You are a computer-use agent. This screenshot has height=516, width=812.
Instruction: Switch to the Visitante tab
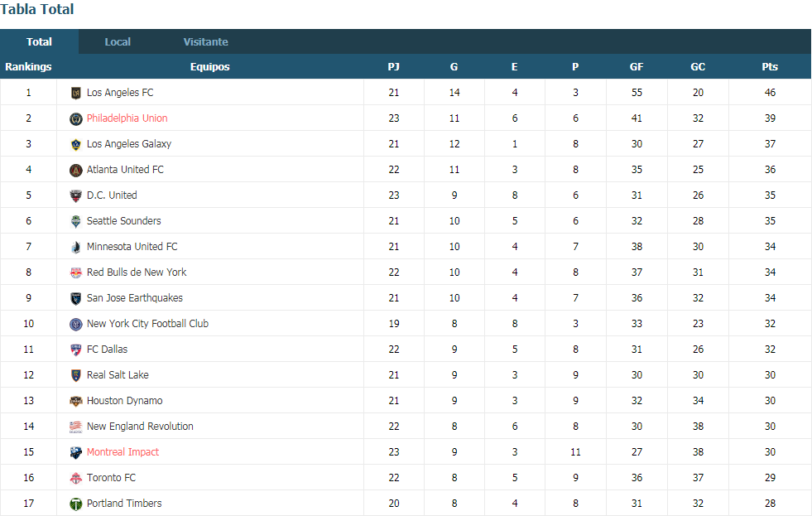(x=205, y=42)
